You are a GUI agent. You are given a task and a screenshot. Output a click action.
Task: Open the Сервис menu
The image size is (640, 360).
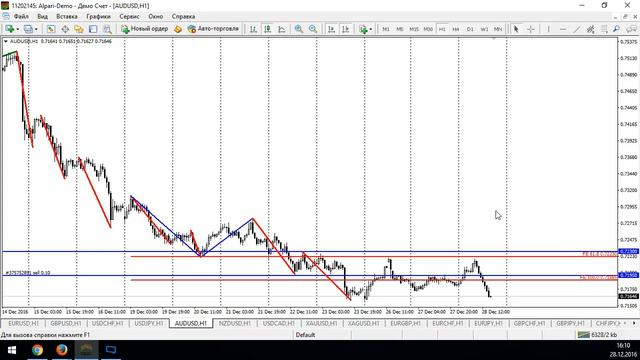click(x=129, y=16)
